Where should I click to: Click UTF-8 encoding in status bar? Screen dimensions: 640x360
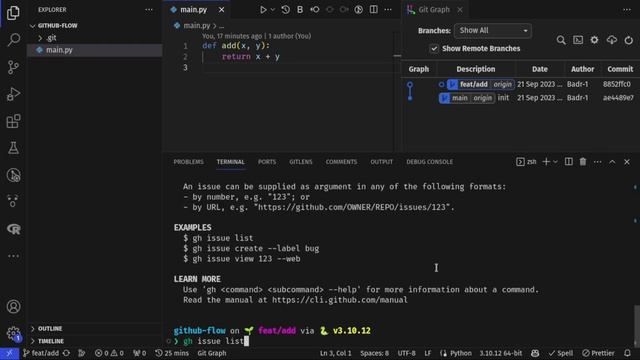tap(407, 353)
